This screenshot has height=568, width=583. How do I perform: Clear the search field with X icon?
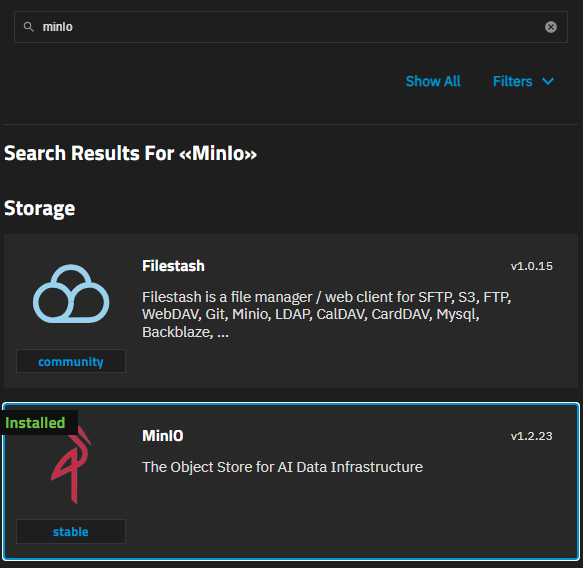pyautogui.click(x=551, y=27)
